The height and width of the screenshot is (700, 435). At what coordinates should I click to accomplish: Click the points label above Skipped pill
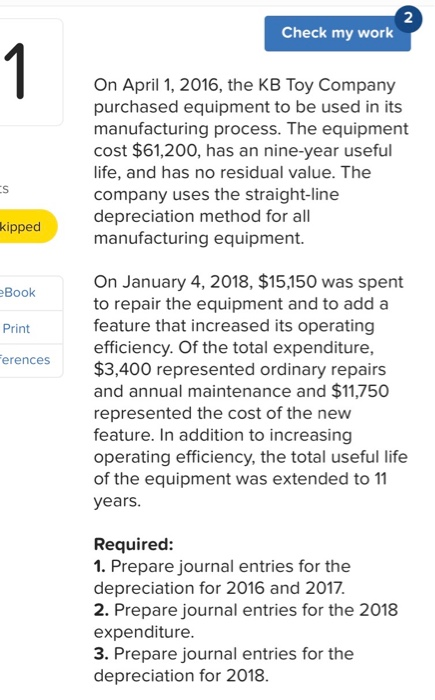click(4, 189)
